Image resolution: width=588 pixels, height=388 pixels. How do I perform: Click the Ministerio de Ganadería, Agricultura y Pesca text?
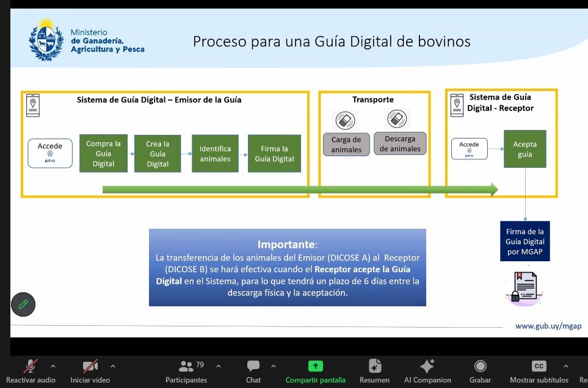point(107,41)
